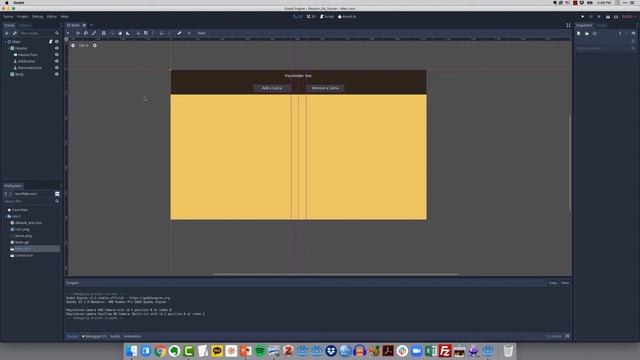Toggle smart snap magnet icon
The image size is (640, 360).
pos(138,33)
